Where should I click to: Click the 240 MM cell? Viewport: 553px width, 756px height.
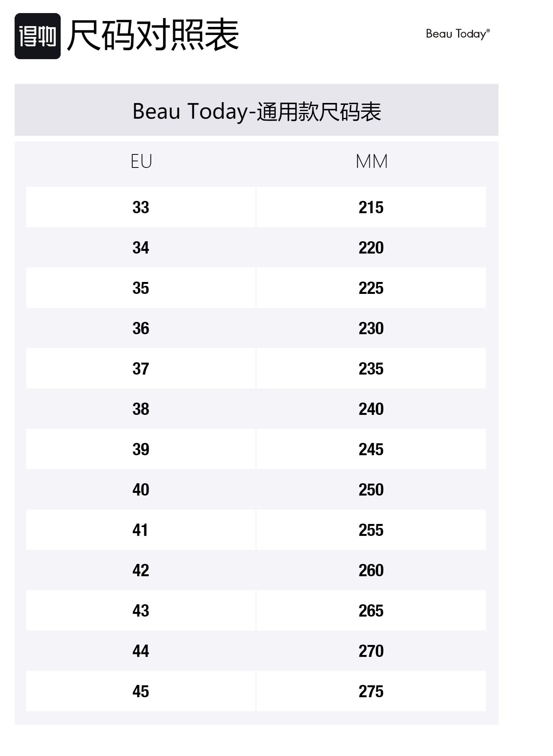[371, 409]
